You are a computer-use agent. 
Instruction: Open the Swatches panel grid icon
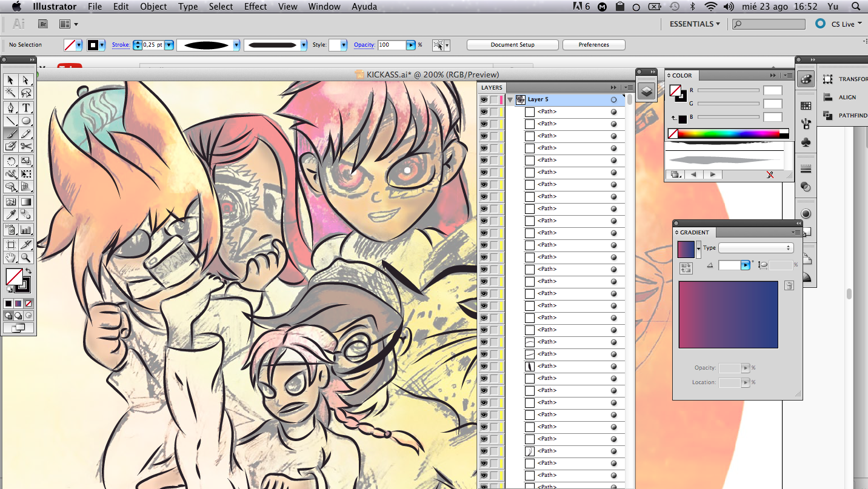point(806,105)
